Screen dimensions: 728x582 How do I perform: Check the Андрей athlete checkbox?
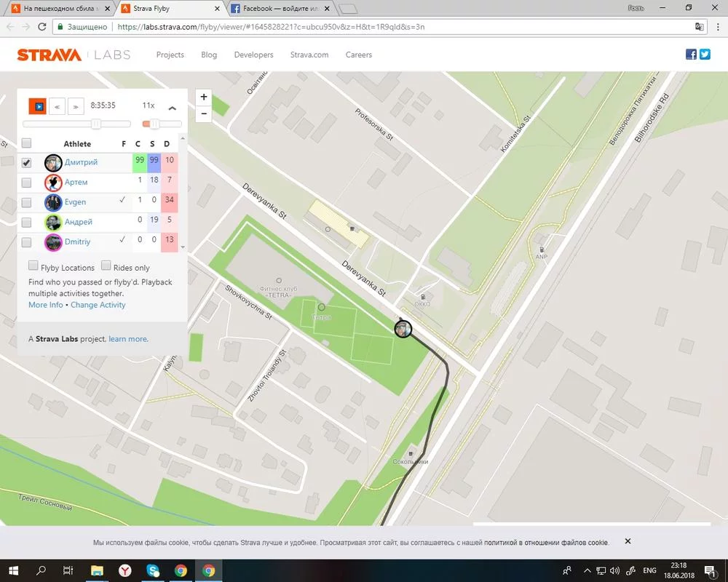point(26,223)
